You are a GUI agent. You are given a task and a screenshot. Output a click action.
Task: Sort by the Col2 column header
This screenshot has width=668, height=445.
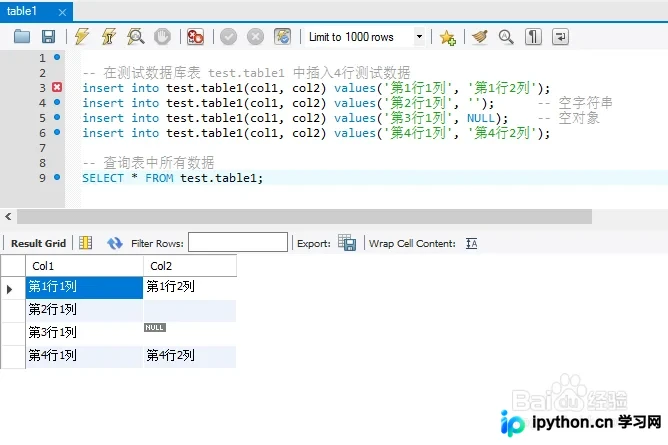190,266
